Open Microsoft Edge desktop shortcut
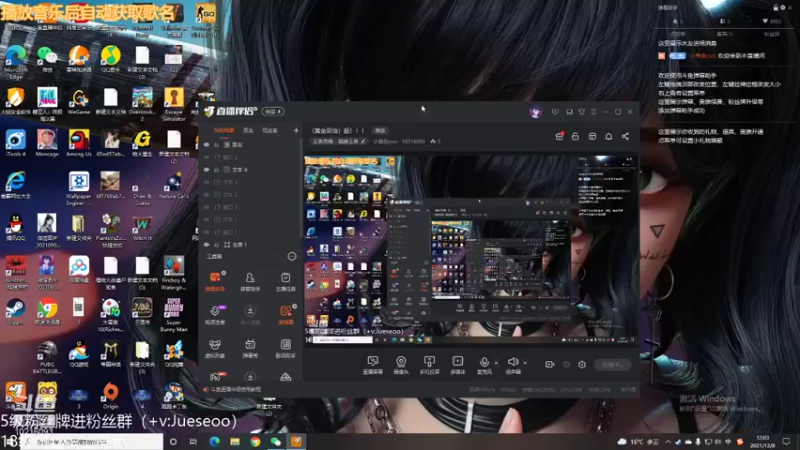800x450 pixels. point(15,62)
